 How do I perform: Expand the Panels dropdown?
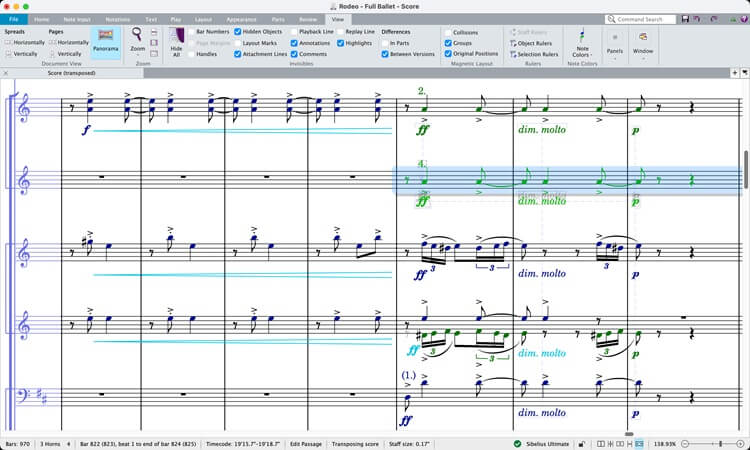615,50
